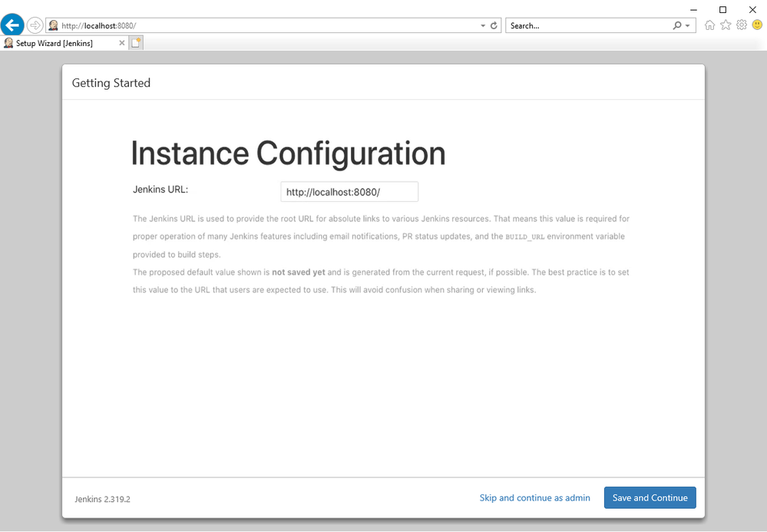Maximize the browser window

(723, 10)
